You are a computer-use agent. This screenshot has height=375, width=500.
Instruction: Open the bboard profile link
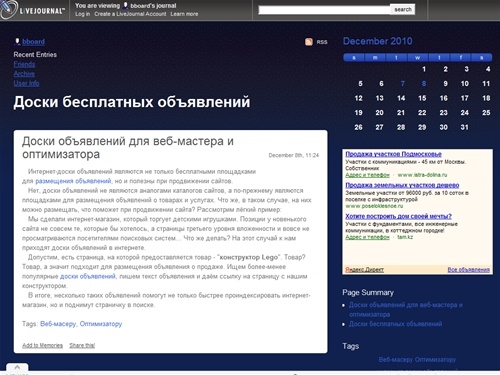33,42
